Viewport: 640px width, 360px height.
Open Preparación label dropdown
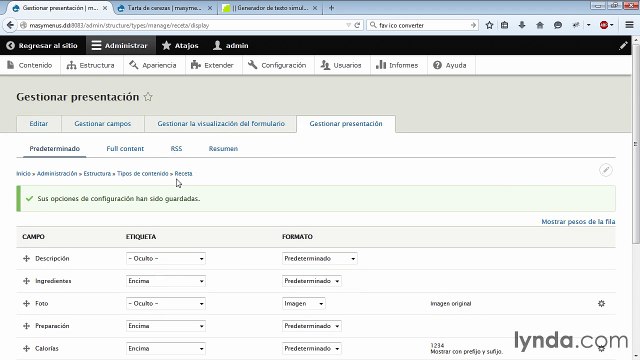click(x=166, y=326)
